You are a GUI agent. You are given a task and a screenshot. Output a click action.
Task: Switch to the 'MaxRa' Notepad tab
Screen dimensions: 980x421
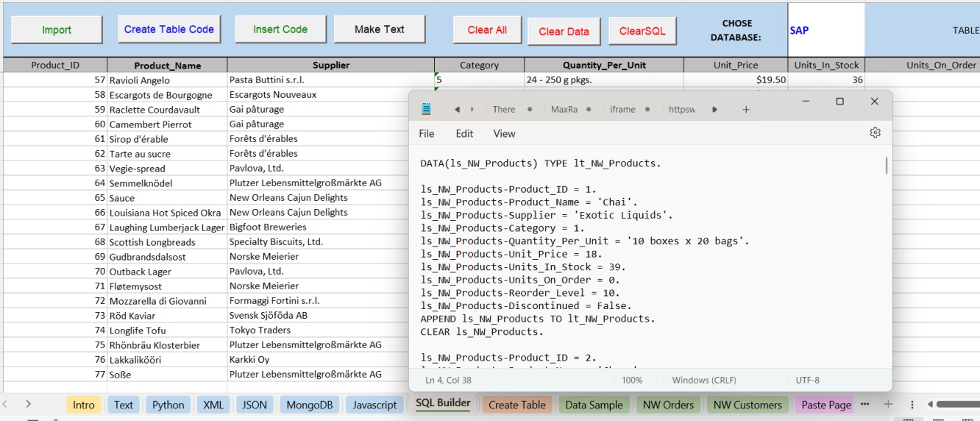point(564,110)
